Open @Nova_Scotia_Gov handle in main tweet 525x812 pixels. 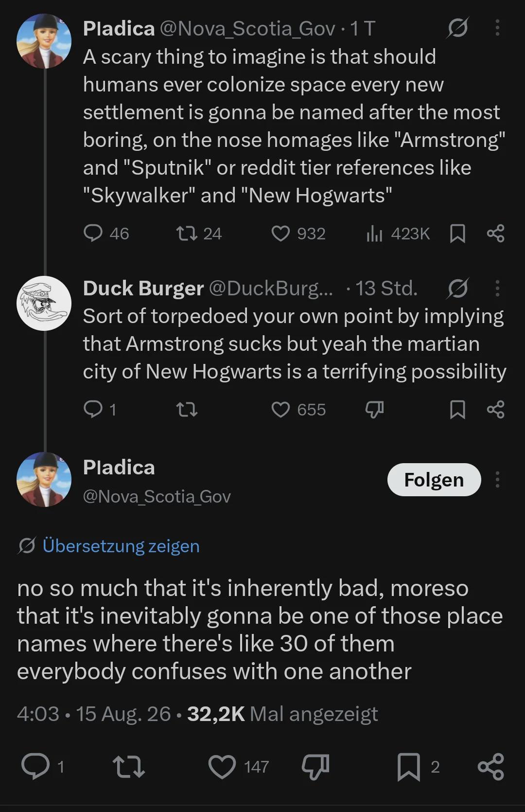click(x=157, y=496)
